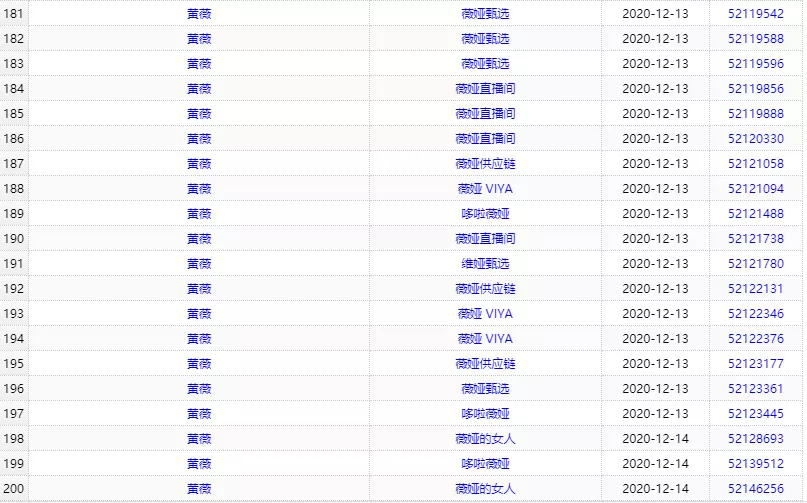Open applicant 黄薇 in row 181
Screen dimensions: 807x503
[x=199, y=14]
